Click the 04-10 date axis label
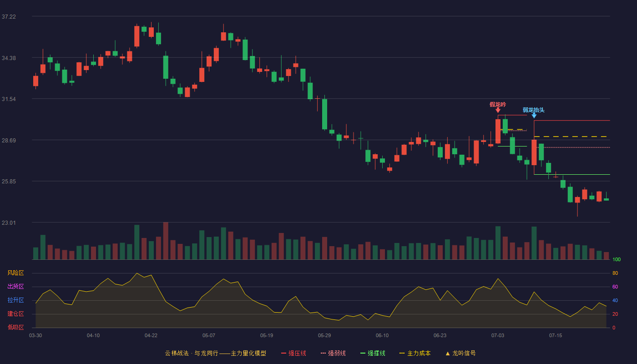The width and height of the screenshot is (637, 364). click(93, 335)
